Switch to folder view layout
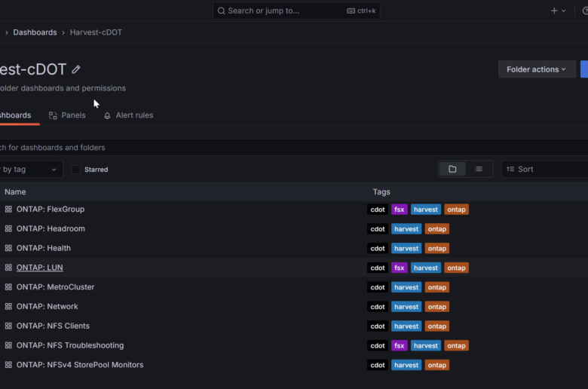588x389 pixels. [452, 169]
